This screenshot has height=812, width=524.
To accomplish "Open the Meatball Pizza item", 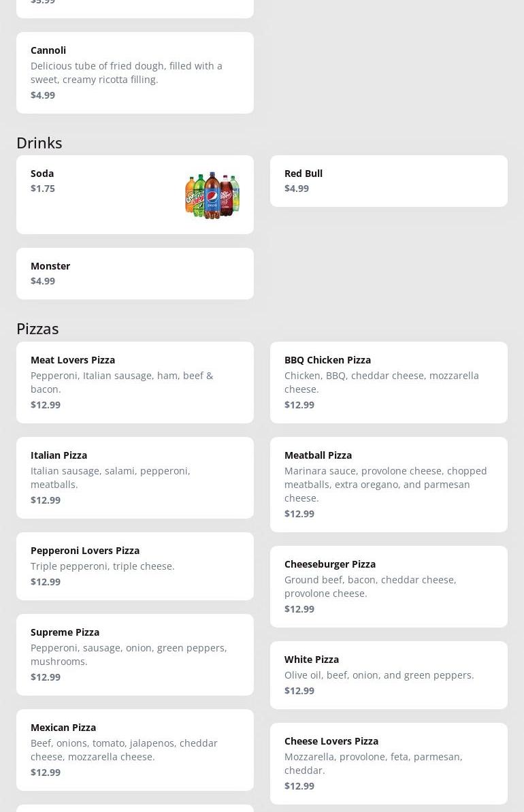I will 389,484.
